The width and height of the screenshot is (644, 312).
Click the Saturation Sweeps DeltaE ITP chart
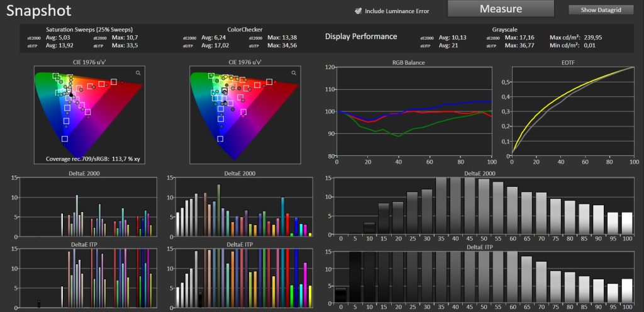[88, 278]
